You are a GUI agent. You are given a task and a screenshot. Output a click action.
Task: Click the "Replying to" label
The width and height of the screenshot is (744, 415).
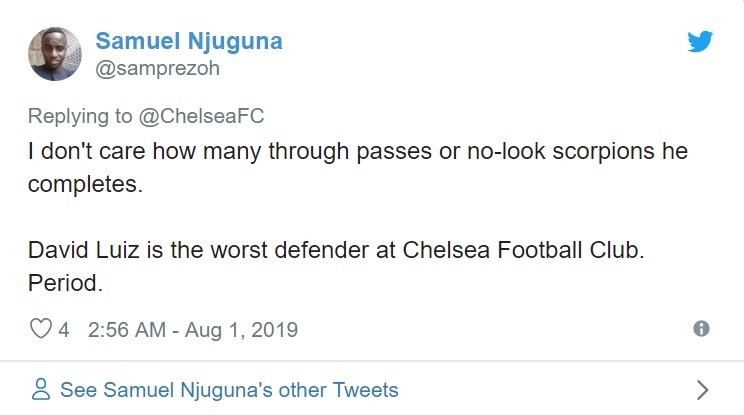point(78,116)
